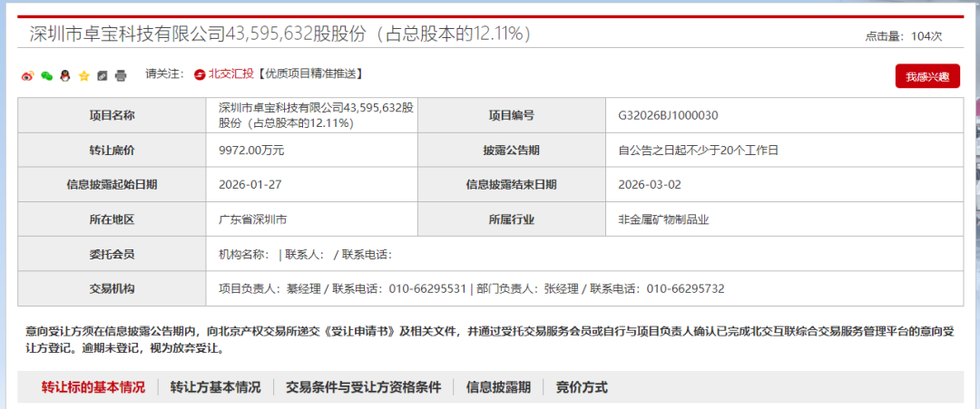The image size is (980, 409).
Task: Select the 转让标的基本情况 tab
Action: pos(93,387)
